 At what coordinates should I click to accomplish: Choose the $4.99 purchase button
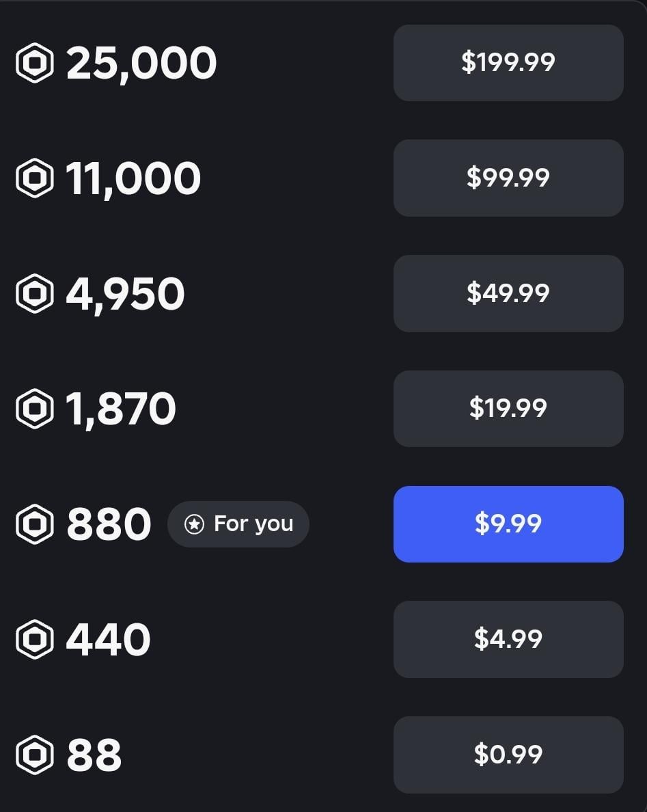[508, 639]
